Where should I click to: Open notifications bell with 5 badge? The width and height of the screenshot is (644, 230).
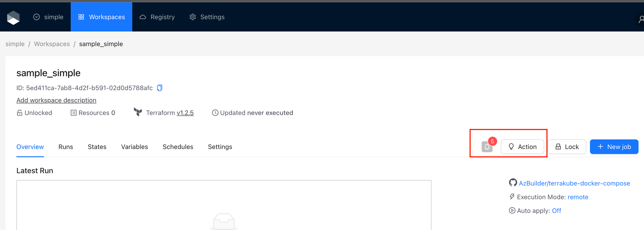[x=487, y=147]
